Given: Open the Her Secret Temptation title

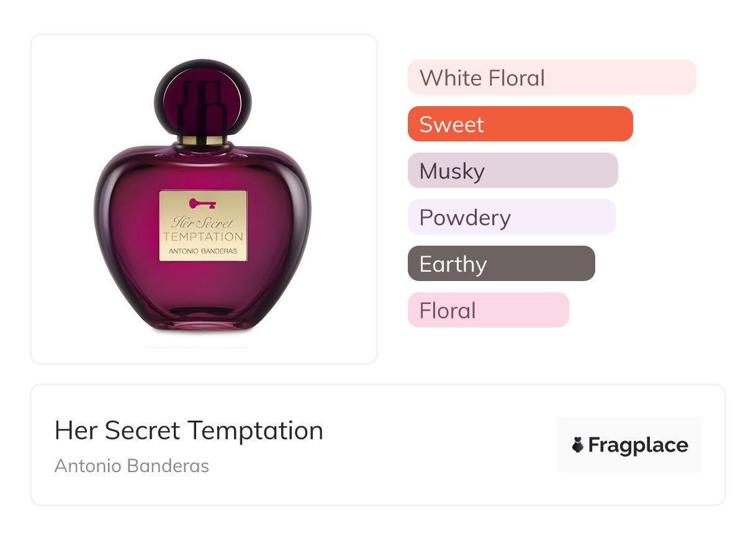Looking at the screenshot, I should [x=189, y=431].
